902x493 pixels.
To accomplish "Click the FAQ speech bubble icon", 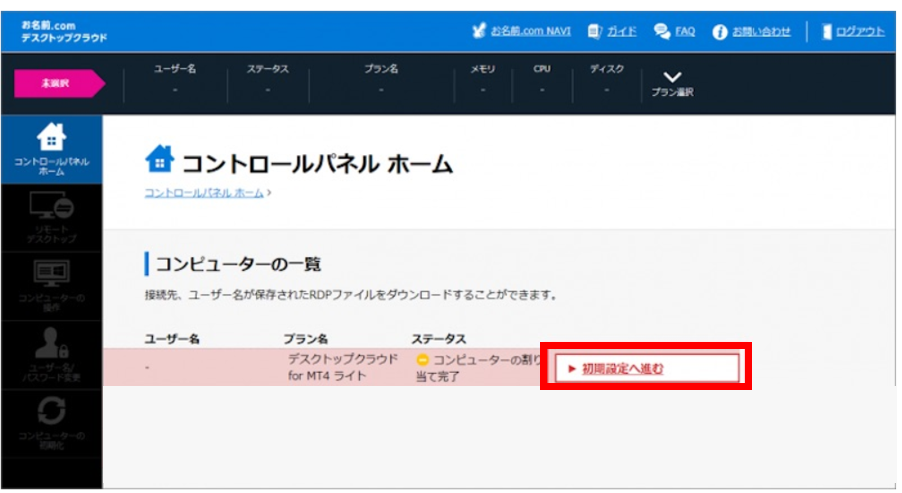I will point(662,31).
